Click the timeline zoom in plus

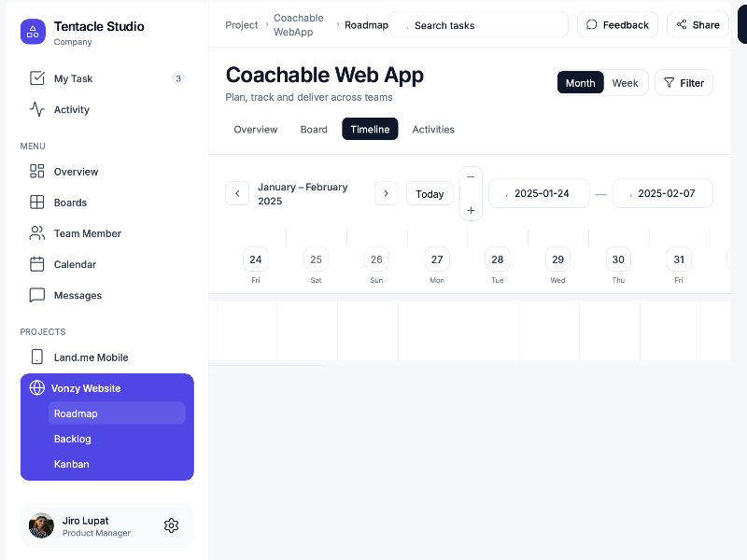point(471,211)
